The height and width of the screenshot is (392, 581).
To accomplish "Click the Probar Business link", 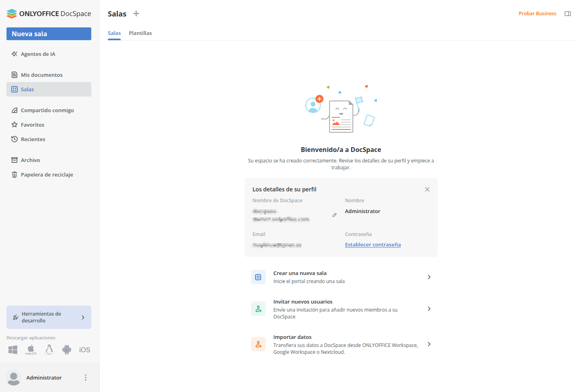I will [538, 14].
